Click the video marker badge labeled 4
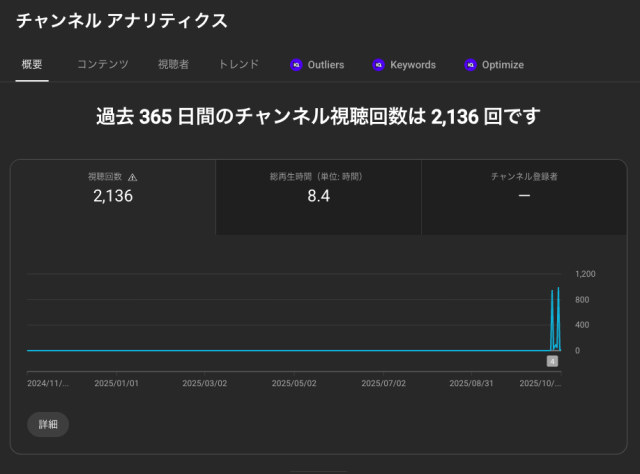 point(552,361)
